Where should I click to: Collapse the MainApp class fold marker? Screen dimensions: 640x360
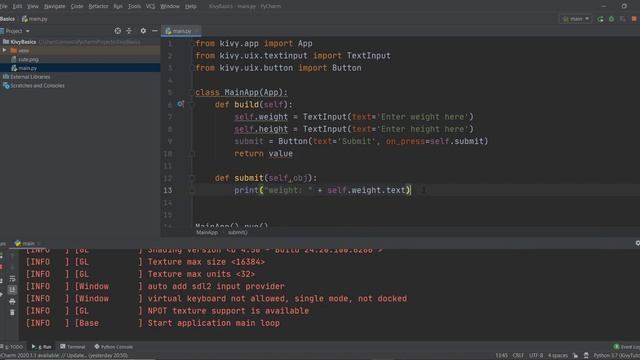[191, 92]
